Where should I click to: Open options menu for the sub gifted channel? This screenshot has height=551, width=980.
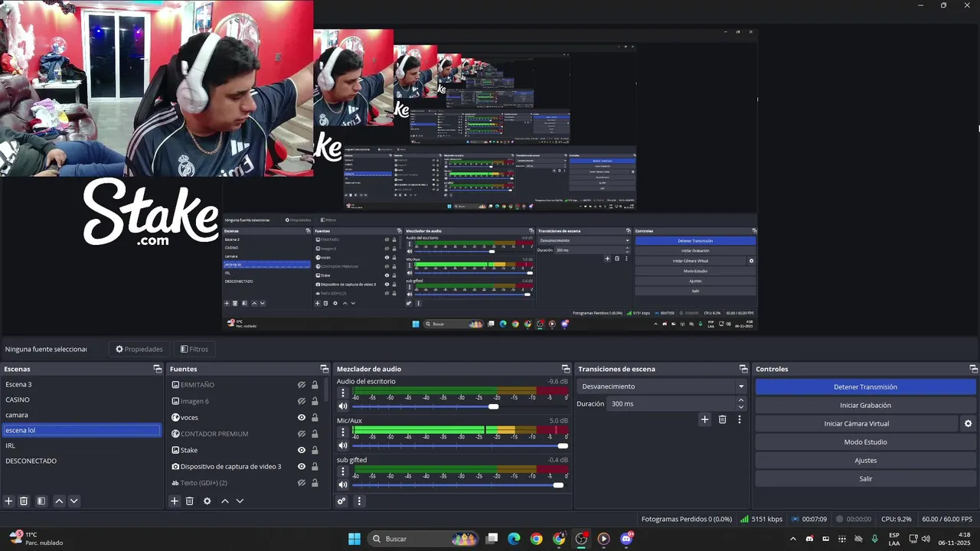tap(343, 471)
